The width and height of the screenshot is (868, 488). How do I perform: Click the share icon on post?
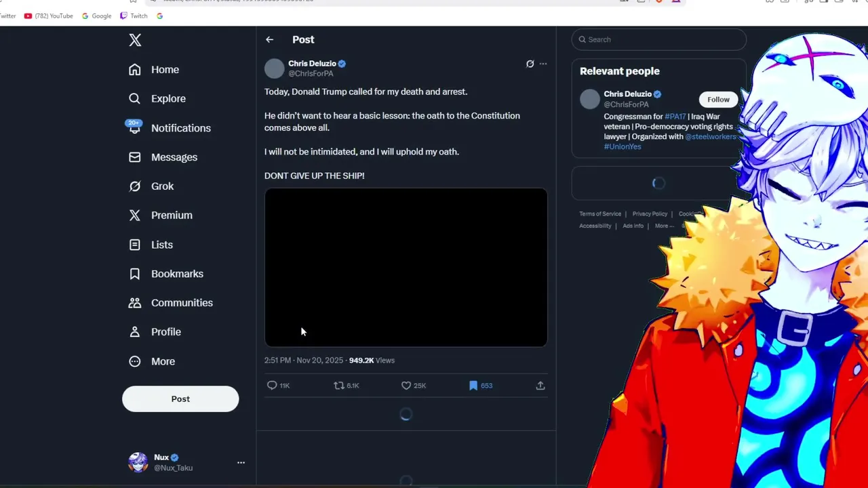click(540, 386)
